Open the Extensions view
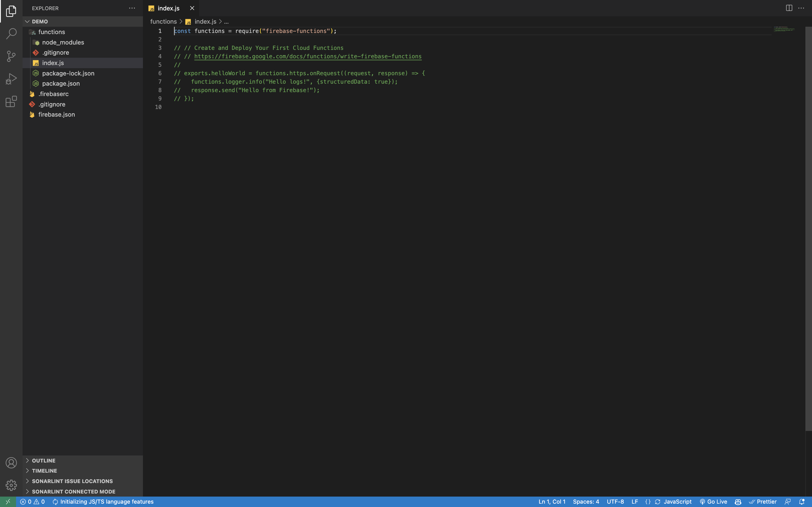The width and height of the screenshot is (812, 507). 11,101
